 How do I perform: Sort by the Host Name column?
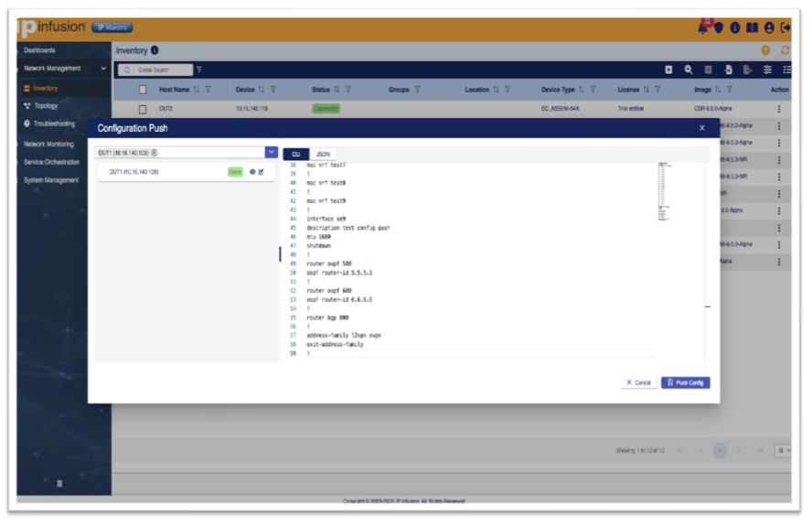[x=197, y=90]
